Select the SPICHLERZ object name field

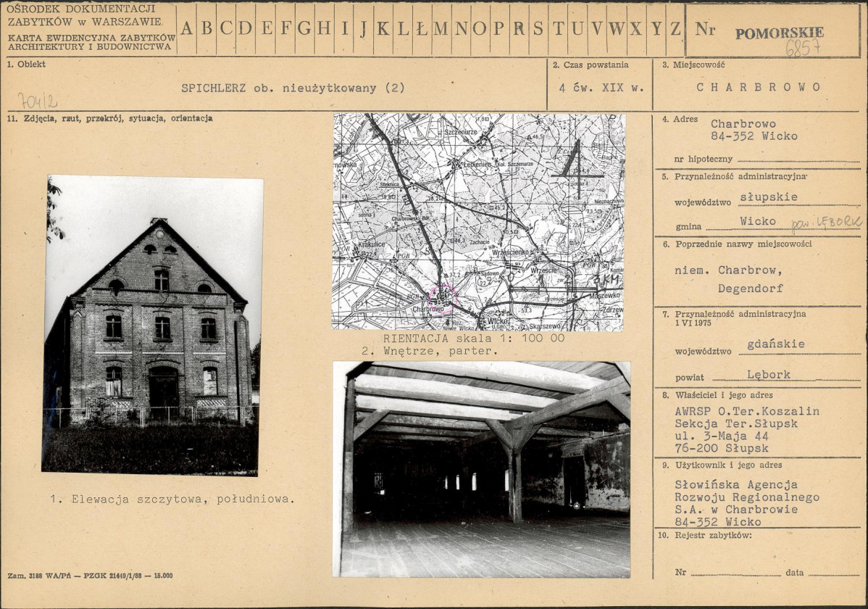coord(293,88)
